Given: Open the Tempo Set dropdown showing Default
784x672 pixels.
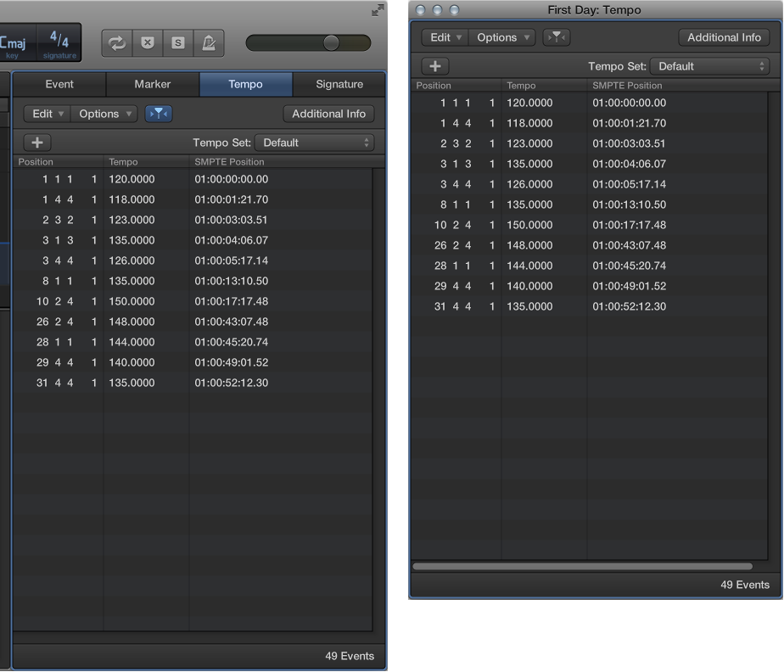Looking at the screenshot, I should (314, 142).
